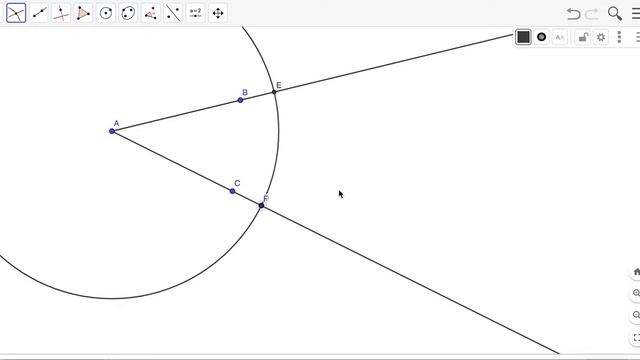Screen dimensions: 640x360
Task: Pick the Slider a=2 tool
Action: (x=196, y=13)
